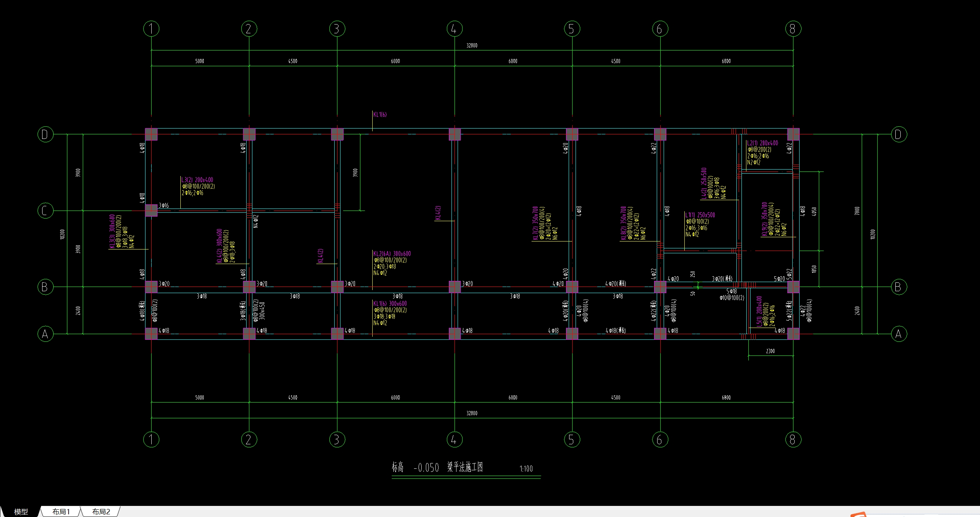Screen dimensions: 980x517
Task: Select the L2(1) 200x400 beam label
Action: tap(762, 143)
